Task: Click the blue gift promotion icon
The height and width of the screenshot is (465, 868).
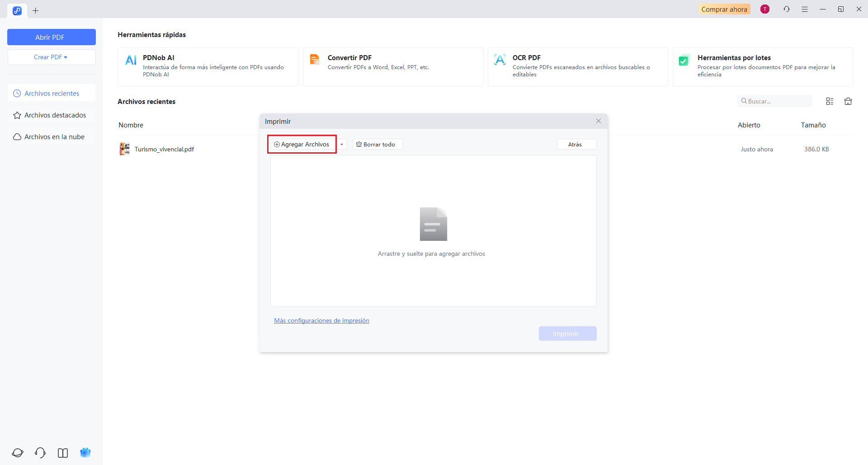Action: [85, 452]
